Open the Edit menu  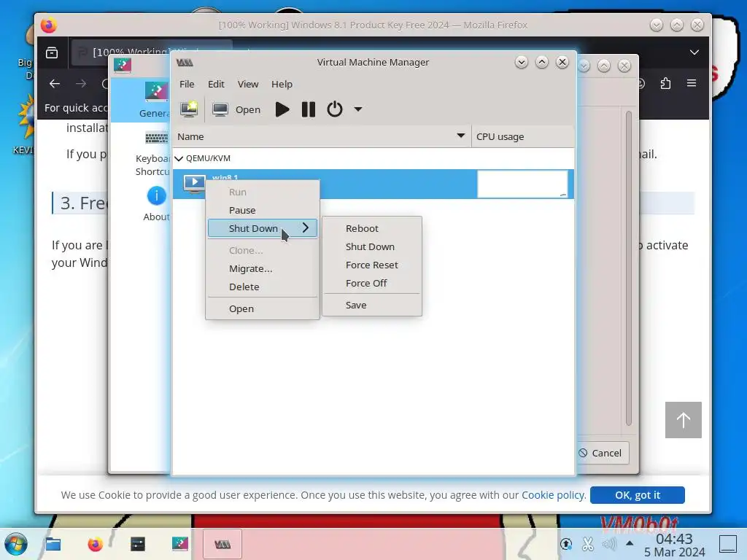[216, 84]
